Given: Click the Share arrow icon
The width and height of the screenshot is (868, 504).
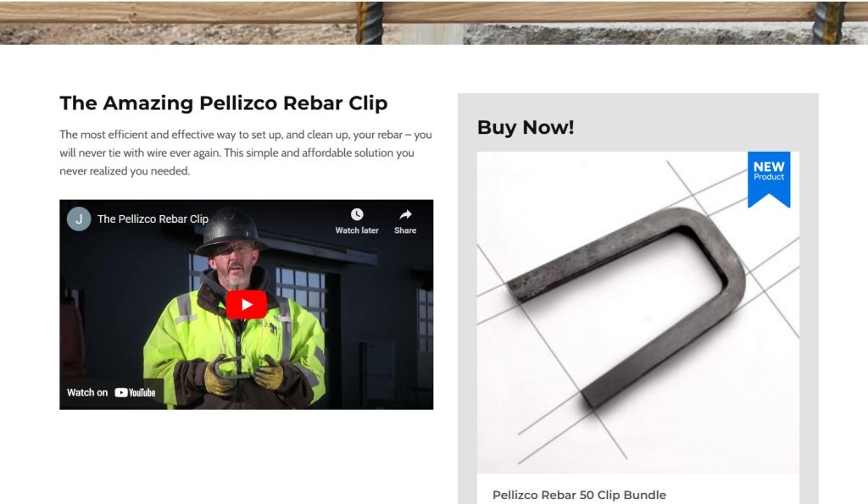Looking at the screenshot, I should click(x=405, y=214).
